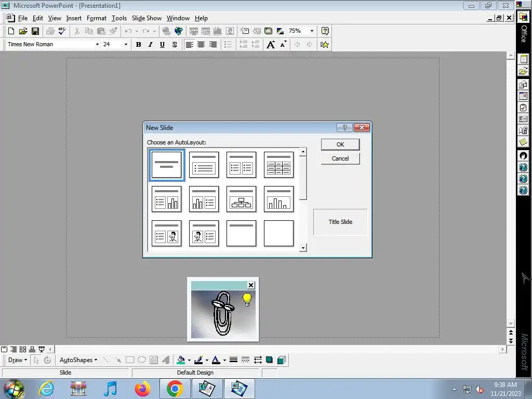532x399 pixels.
Task: Select the Organization Chart layout thumbnail
Action: tap(241, 199)
